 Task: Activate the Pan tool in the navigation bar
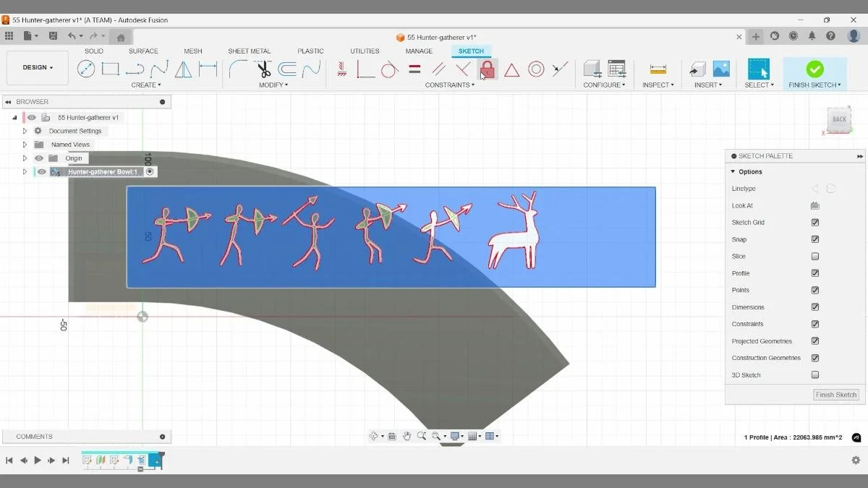[407, 435]
